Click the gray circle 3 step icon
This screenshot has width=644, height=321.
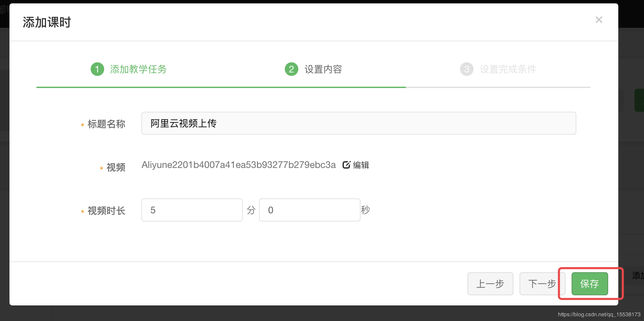click(466, 69)
